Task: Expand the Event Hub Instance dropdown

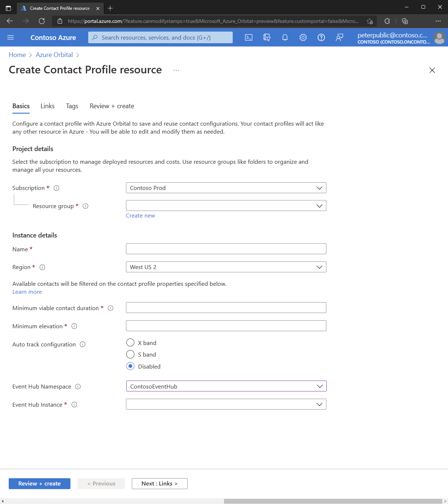Action: [x=226, y=404]
